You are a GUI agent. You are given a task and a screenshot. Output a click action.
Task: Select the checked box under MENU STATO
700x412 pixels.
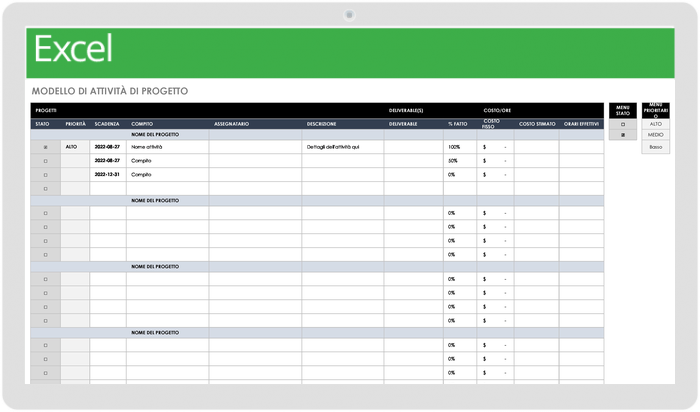click(x=623, y=135)
